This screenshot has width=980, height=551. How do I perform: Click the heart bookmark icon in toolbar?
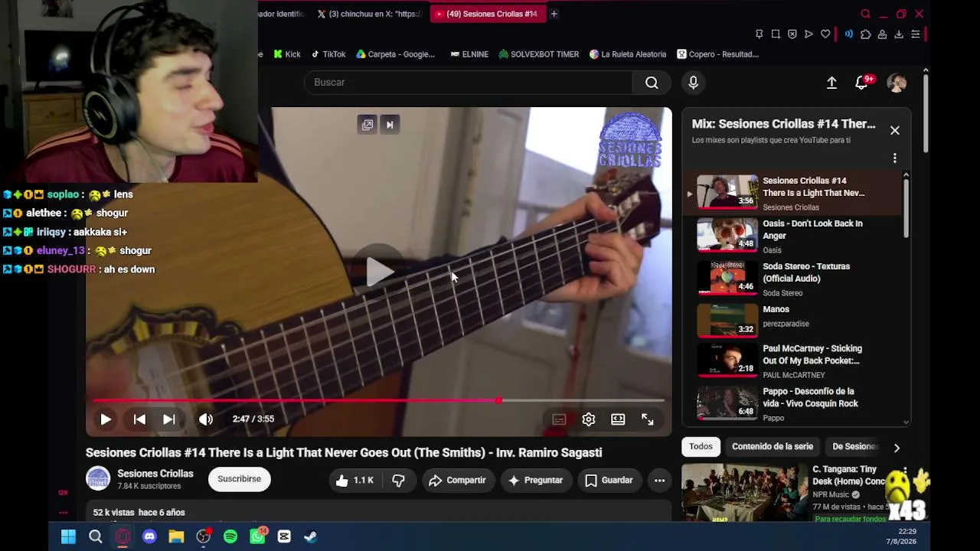[x=825, y=34]
